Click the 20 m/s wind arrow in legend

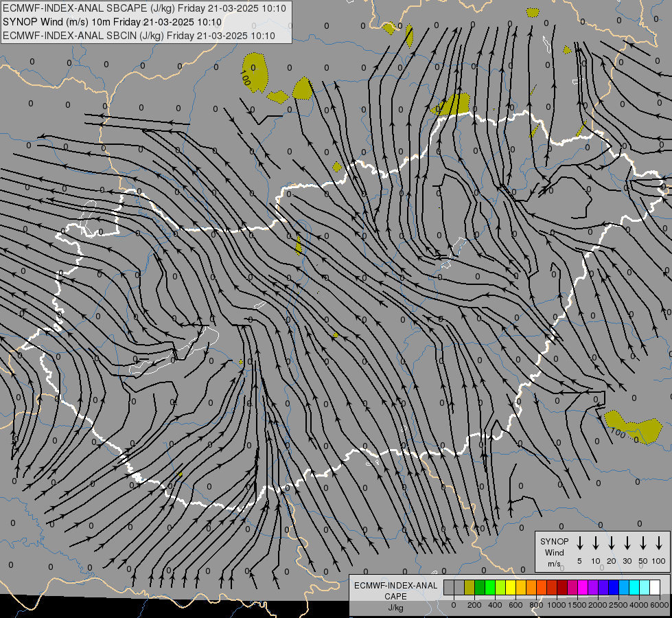(x=611, y=543)
